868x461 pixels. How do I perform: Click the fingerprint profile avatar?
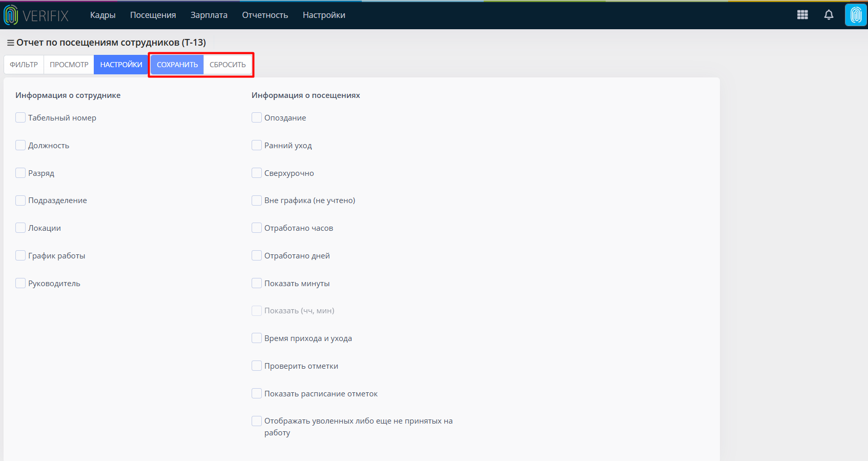click(x=856, y=15)
